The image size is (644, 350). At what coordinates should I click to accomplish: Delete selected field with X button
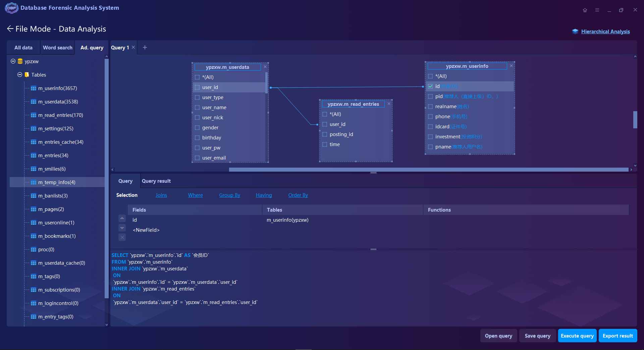coord(122,237)
